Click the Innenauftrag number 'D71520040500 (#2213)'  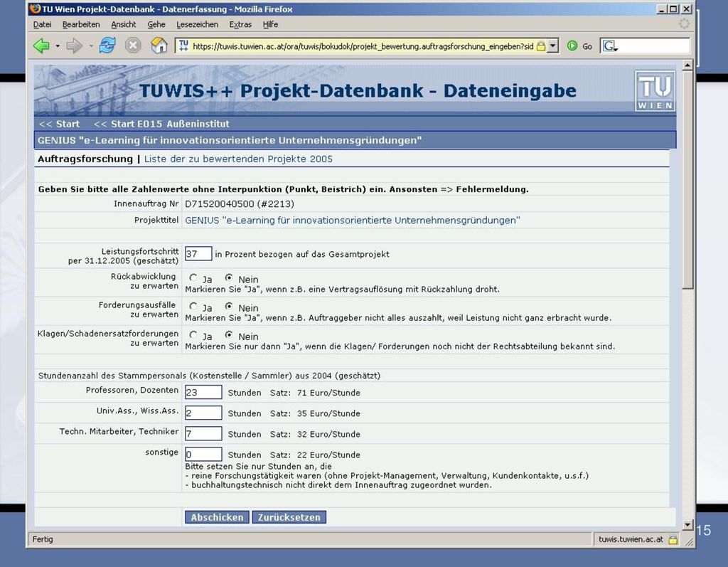240,204
